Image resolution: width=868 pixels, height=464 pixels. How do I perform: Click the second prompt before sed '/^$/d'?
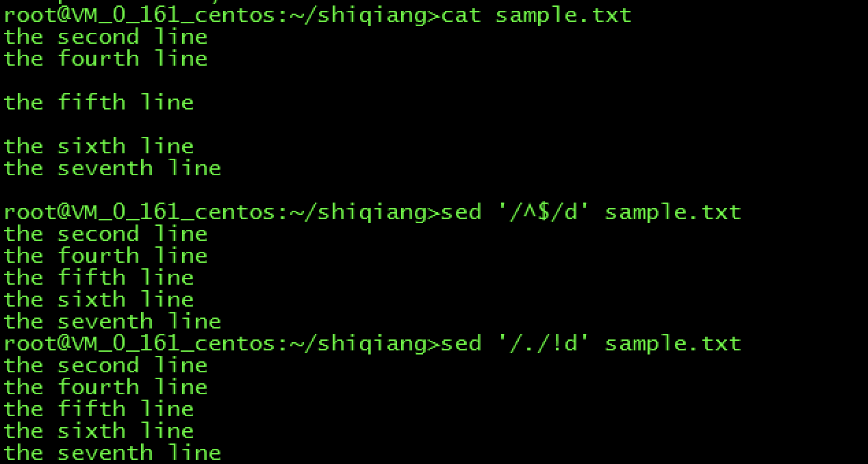point(222,211)
